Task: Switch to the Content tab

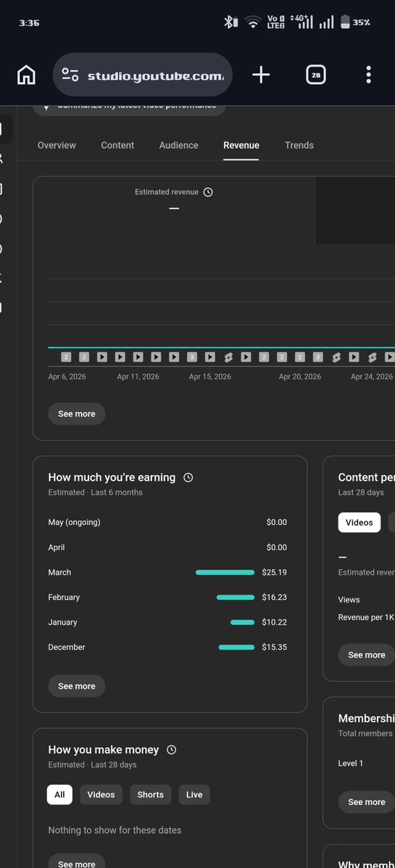Action: click(117, 145)
